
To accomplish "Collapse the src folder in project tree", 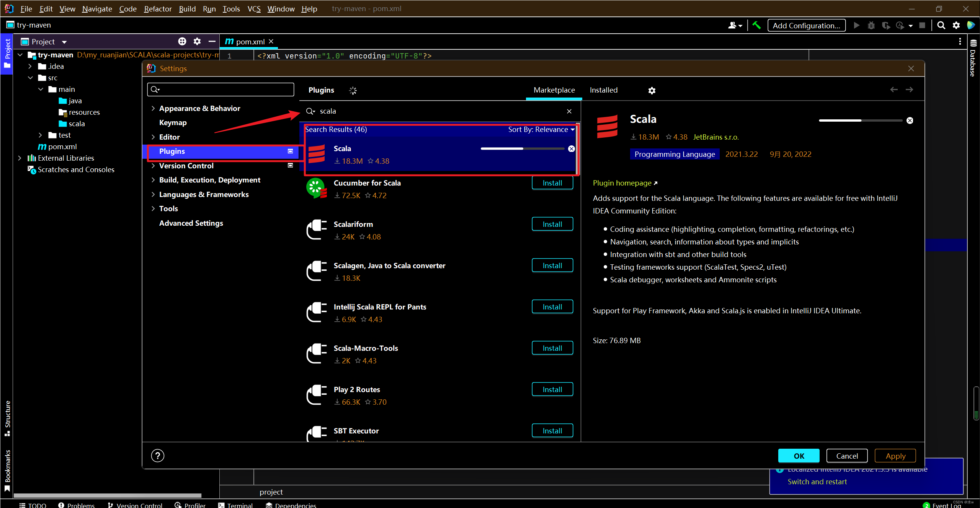I will coord(31,78).
